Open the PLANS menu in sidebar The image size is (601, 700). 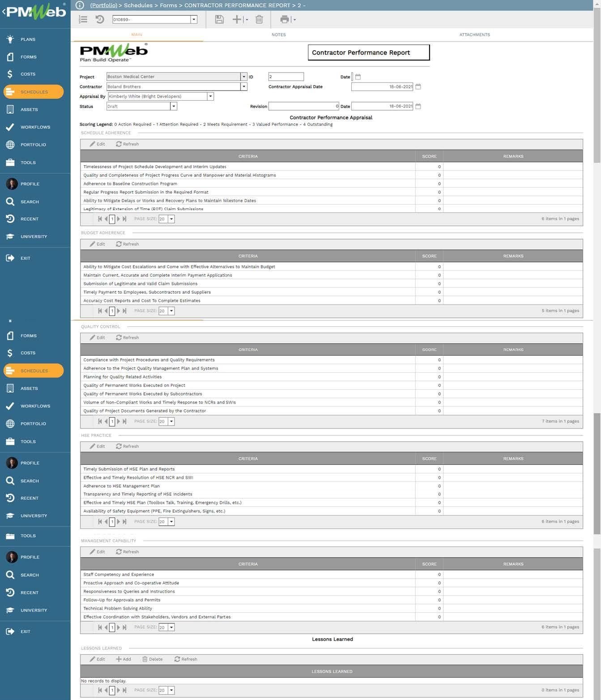pyautogui.click(x=28, y=39)
